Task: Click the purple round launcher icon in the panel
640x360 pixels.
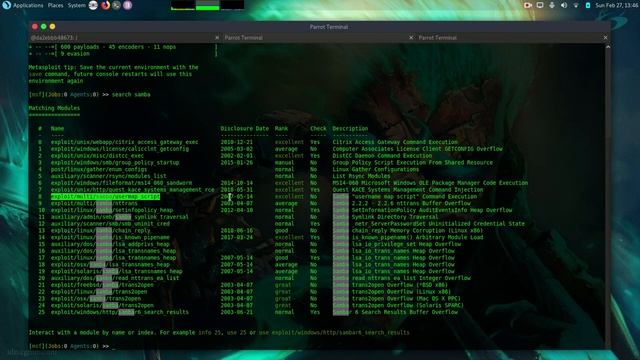Action: tap(127, 5)
